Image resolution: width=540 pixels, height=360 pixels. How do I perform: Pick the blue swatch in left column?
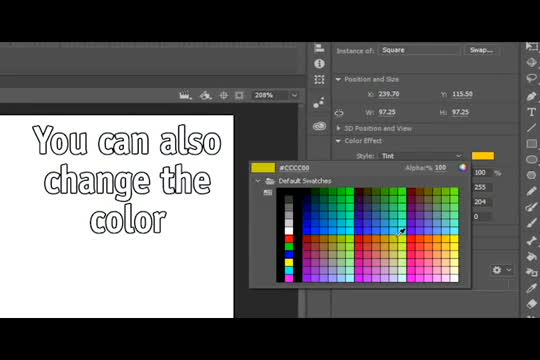coord(289,255)
